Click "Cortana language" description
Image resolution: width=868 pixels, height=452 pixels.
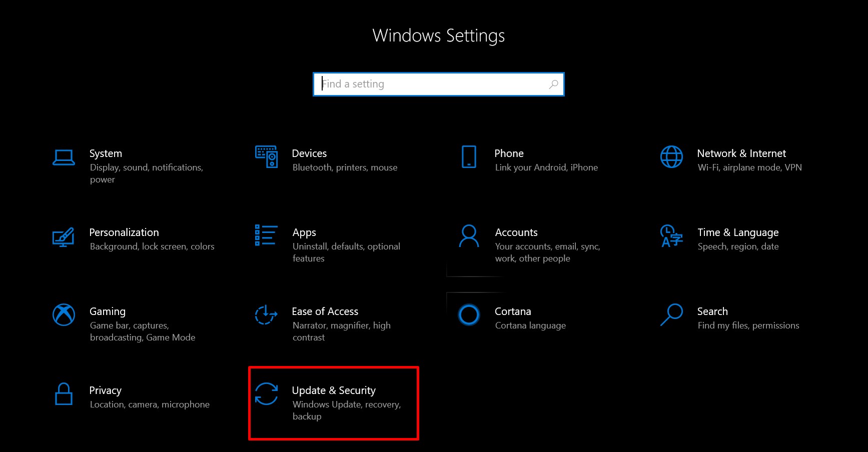click(x=530, y=325)
